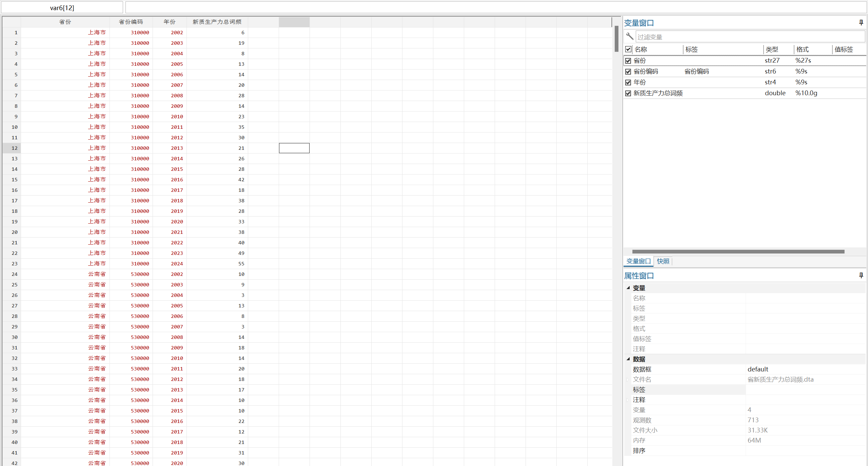Sort variables by the 类型 column header
Viewport: 868px width, 466px height.
tap(772, 49)
